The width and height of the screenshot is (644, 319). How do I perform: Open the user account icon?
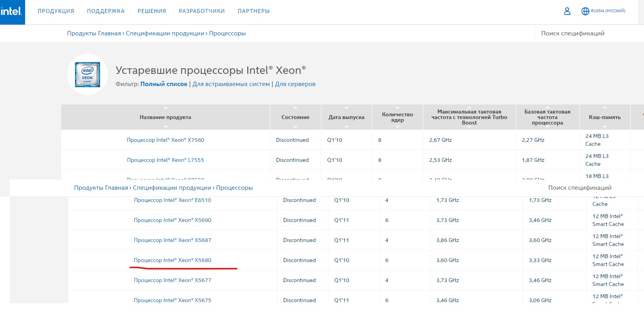click(x=567, y=11)
